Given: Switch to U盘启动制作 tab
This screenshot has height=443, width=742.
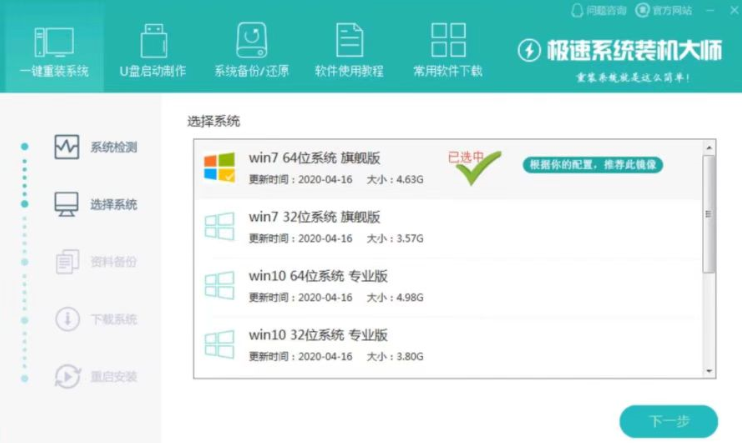Looking at the screenshot, I should click(153, 51).
